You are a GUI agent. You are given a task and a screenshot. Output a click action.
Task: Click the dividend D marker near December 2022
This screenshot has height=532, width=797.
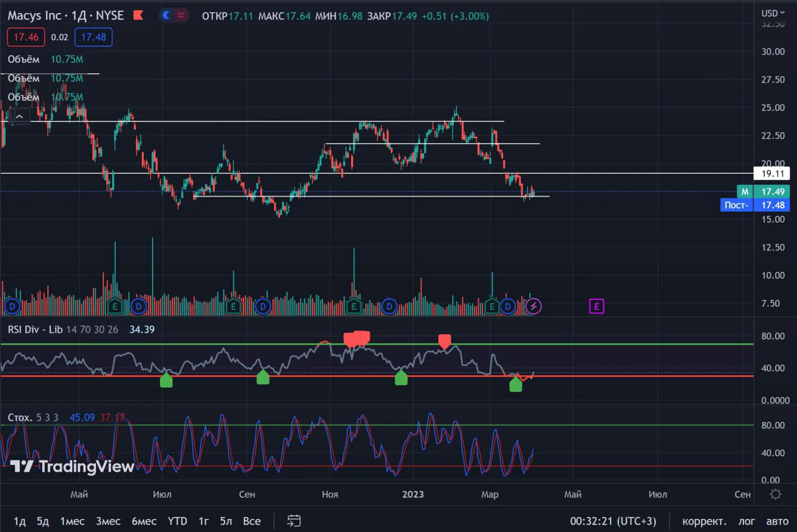pyautogui.click(x=390, y=306)
